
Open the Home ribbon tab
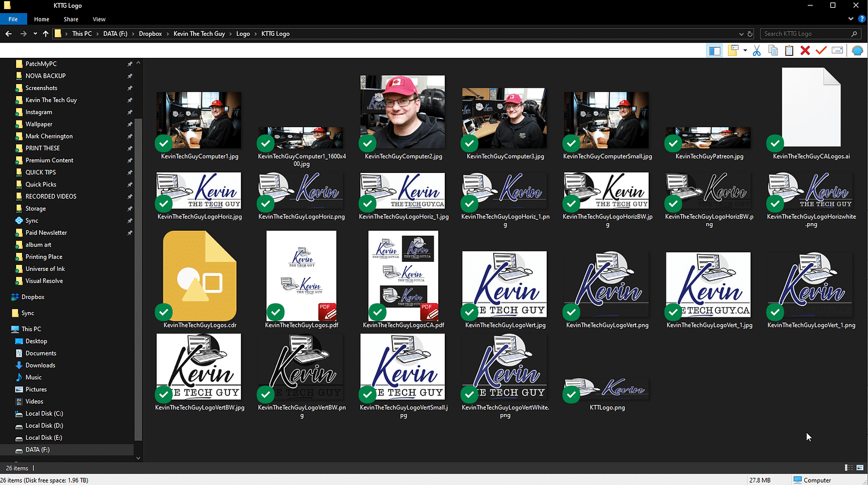click(x=42, y=19)
